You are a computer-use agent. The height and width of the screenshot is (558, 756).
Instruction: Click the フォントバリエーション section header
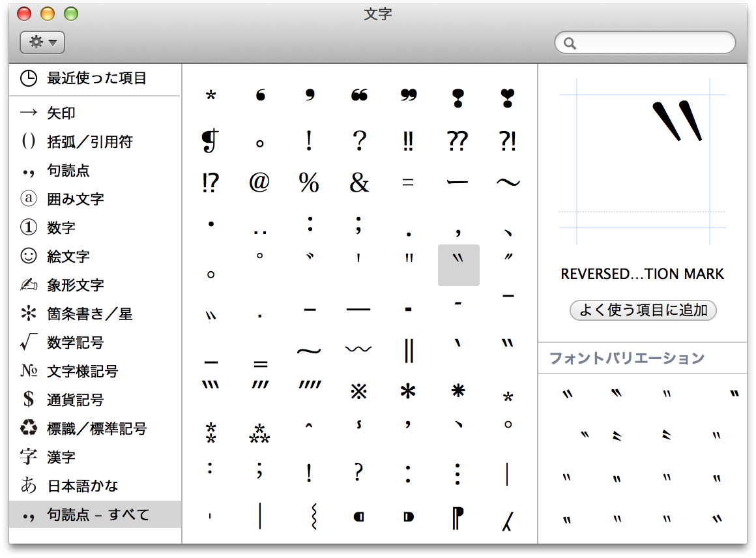(x=627, y=359)
